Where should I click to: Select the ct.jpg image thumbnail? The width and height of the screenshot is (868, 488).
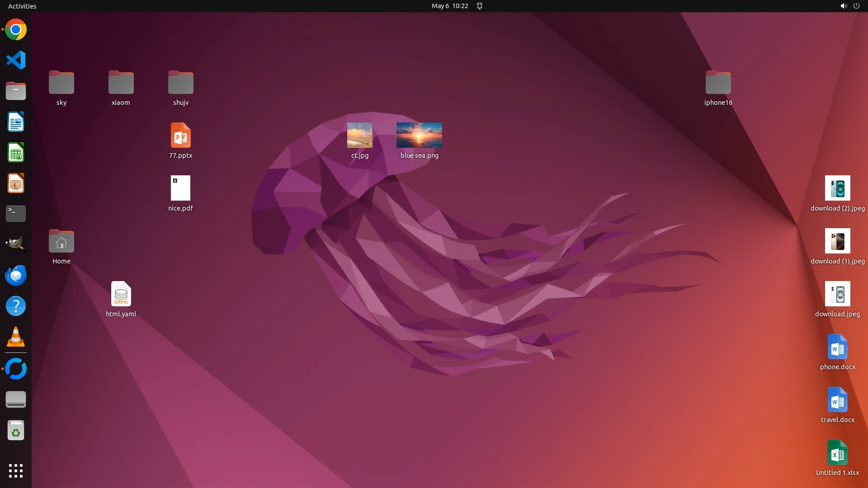pyautogui.click(x=359, y=135)
